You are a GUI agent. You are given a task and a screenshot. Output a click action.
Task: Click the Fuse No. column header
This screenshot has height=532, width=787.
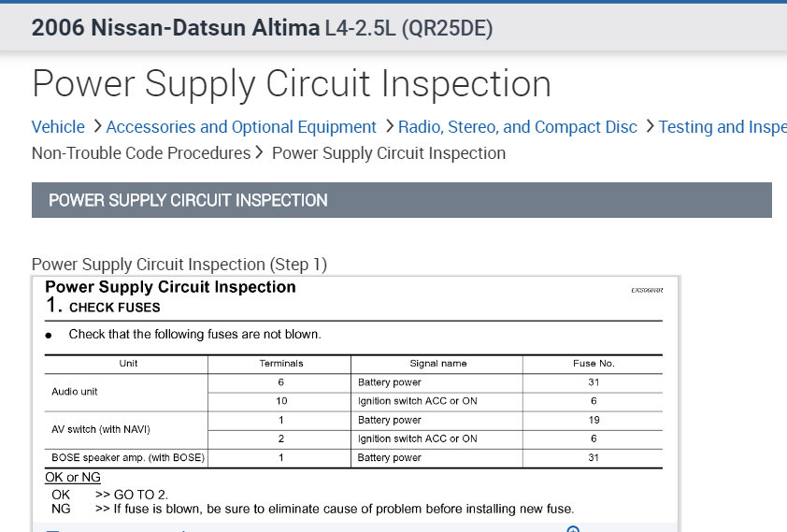tap(593, 364)
